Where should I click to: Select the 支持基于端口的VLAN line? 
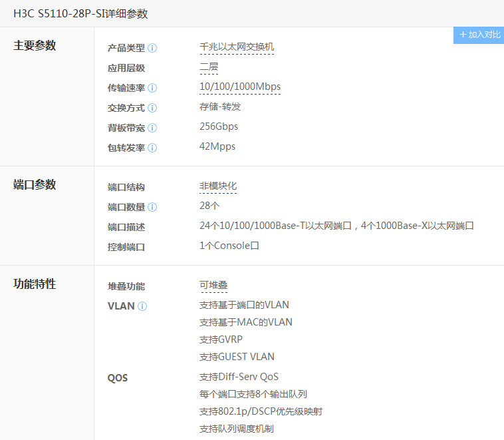pos(244,305)
